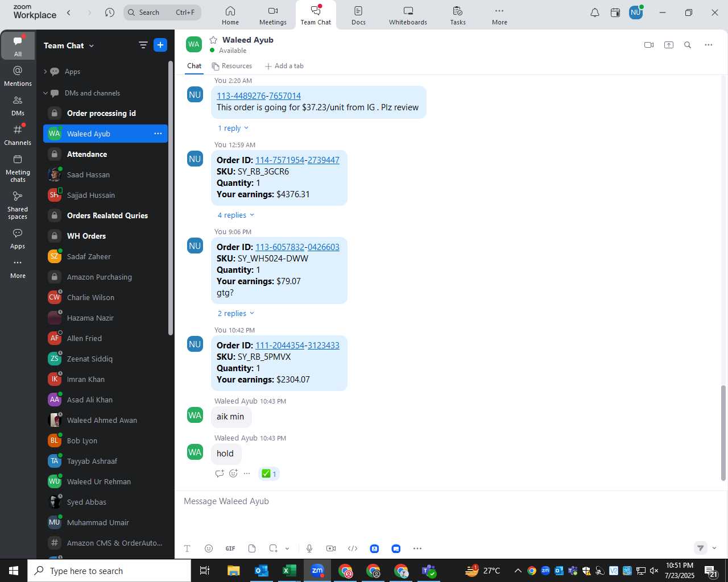Open order link 114-7571954-2739447
Viewport: 728px width, 582px height.
pos(297,160)
